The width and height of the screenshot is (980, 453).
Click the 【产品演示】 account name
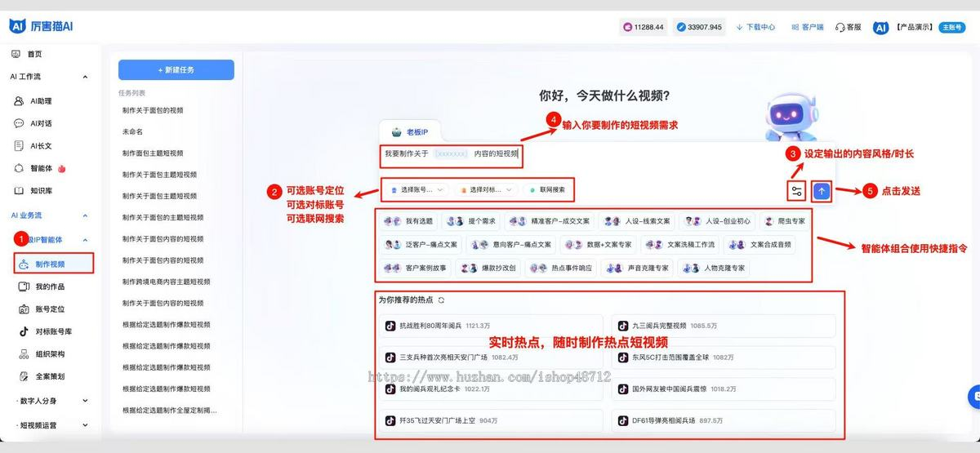[915, 27]
